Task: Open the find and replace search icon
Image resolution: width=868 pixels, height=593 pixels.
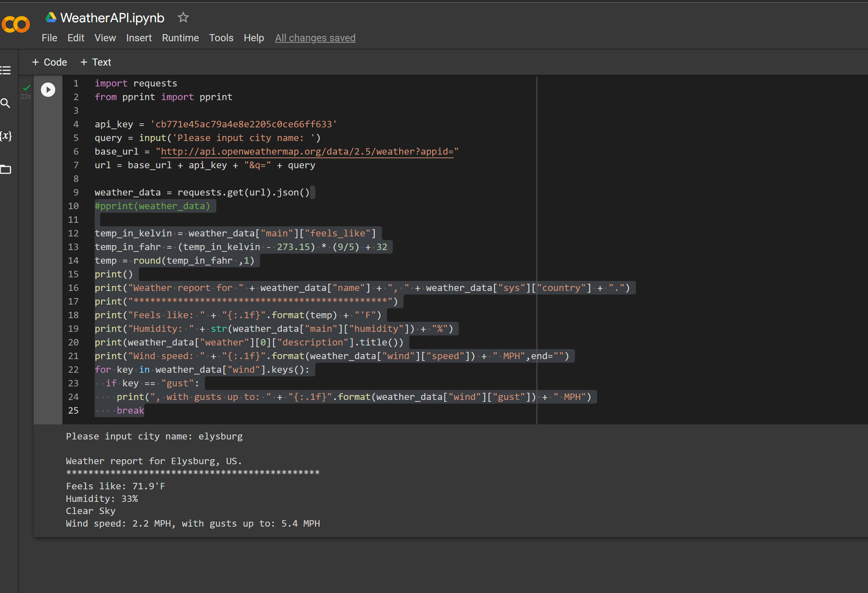Action: pyautogui.click(x=5, y=103)
